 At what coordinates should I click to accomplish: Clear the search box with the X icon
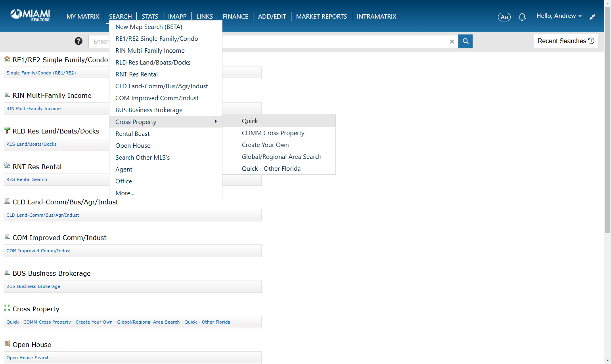pos(452,42)
